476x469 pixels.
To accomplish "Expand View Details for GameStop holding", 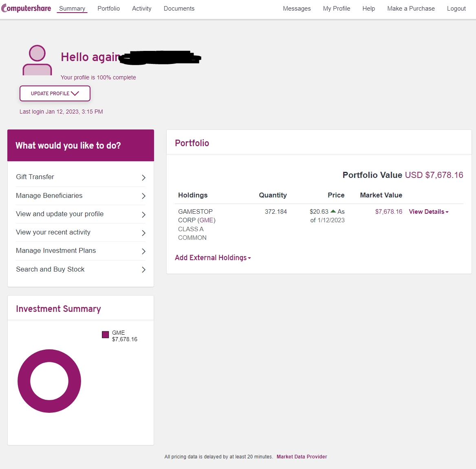I will tap(428, 212).
